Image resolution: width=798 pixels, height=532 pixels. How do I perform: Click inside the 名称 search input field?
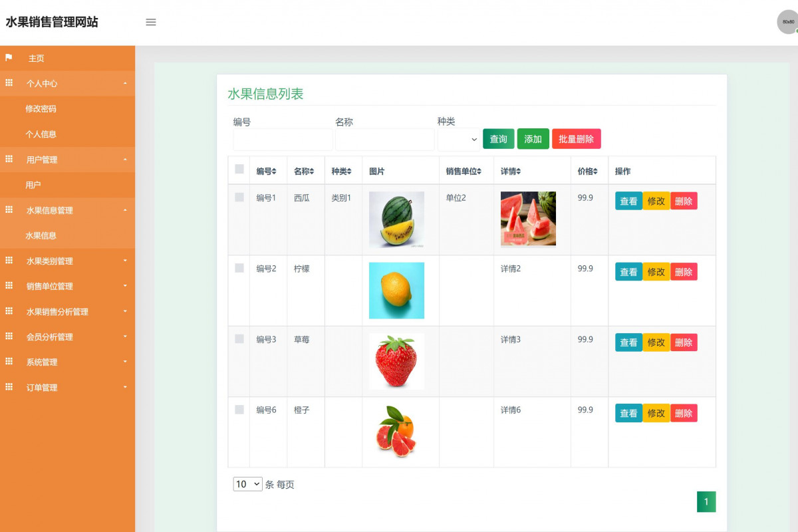(384, 139)
